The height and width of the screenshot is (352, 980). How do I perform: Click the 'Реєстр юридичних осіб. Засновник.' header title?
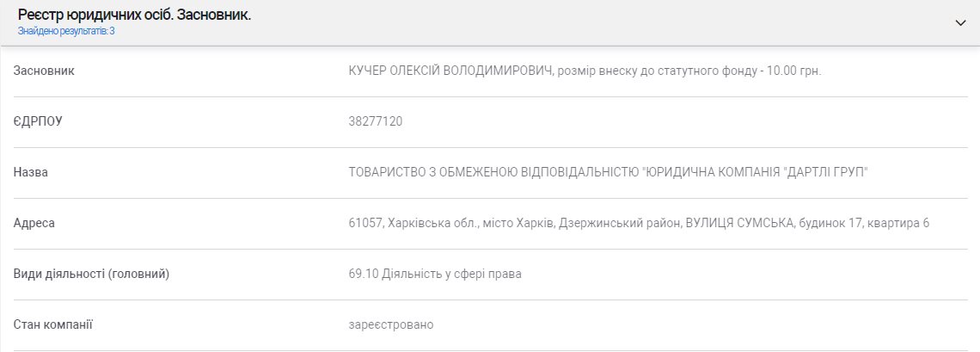[134, 16]
